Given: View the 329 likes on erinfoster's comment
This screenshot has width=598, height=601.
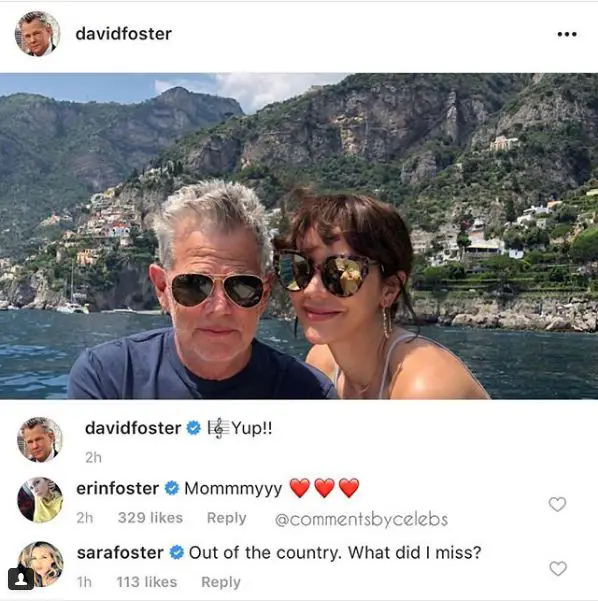Looking at the screenshot, I should pyautogui.click(x=150, y=518).
